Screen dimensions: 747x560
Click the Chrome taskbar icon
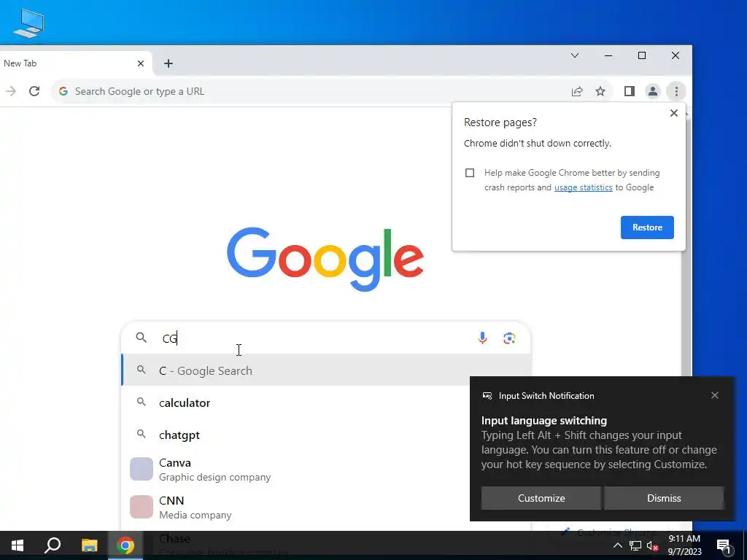[125, 545]
